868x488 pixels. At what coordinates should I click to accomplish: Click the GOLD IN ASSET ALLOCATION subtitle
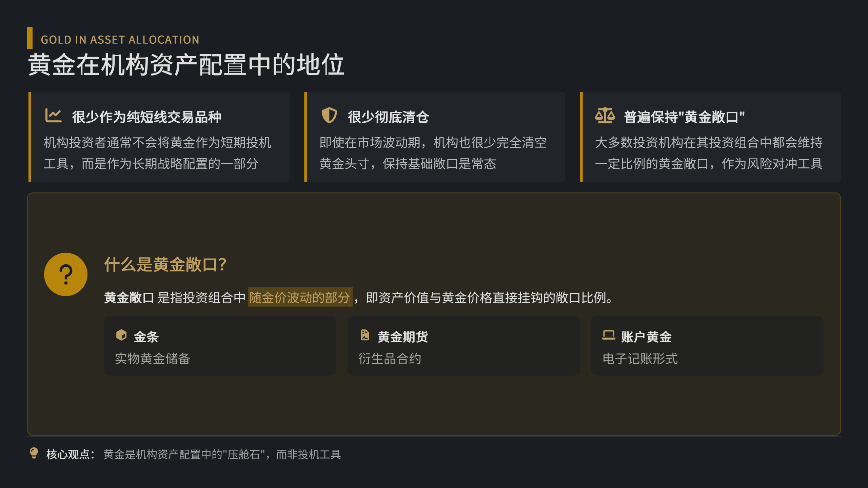pyautogui.click(x=120, y=40)
